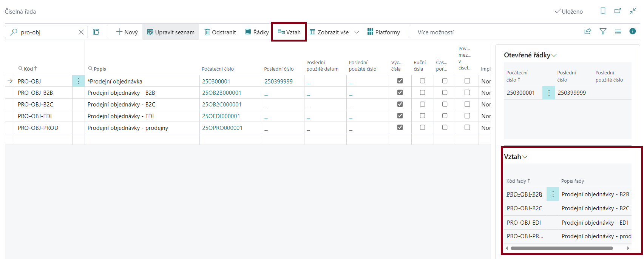Click the analyze view icon beside search

(96, 32)
